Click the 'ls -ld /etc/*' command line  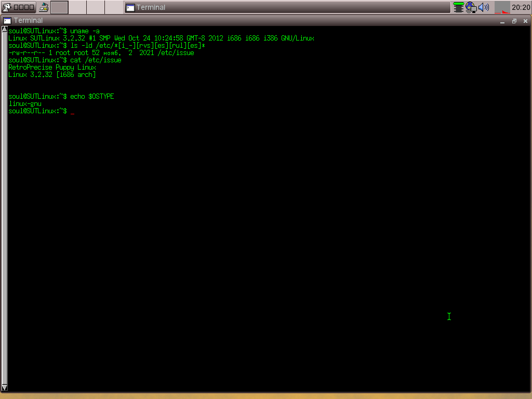107,46
